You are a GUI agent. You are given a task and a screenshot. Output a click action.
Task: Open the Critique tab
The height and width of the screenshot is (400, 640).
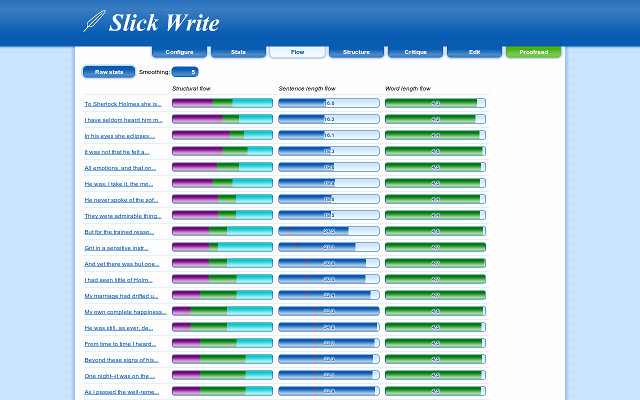pos(416,52)
